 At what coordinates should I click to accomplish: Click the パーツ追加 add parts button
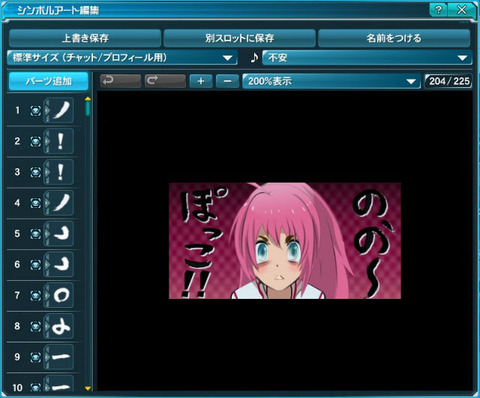coord(49,81)
